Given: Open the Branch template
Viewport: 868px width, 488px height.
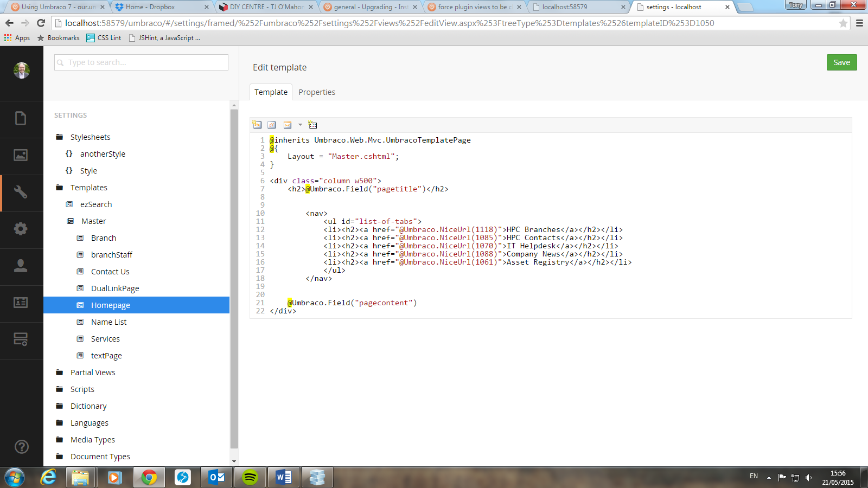Looking at the screenshot, I should coord(104,238).
